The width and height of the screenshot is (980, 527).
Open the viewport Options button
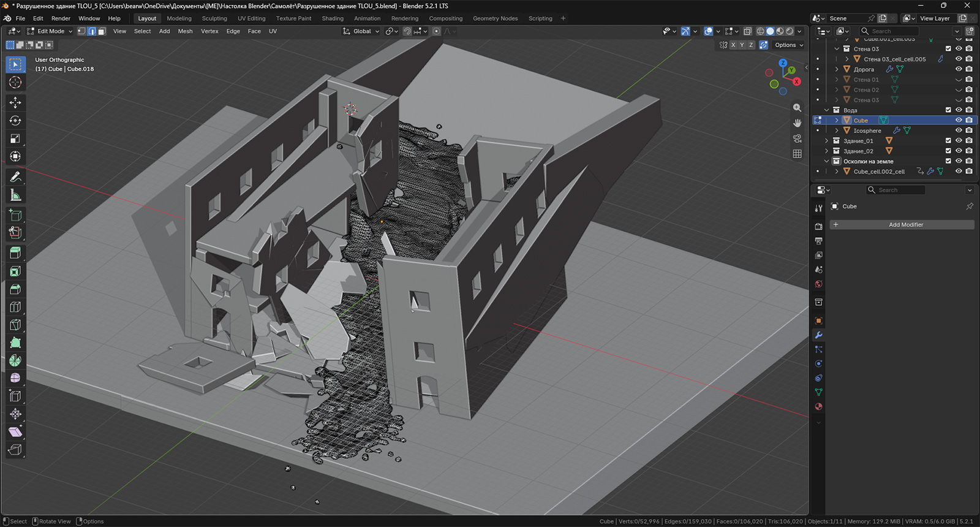click(789, 45)
